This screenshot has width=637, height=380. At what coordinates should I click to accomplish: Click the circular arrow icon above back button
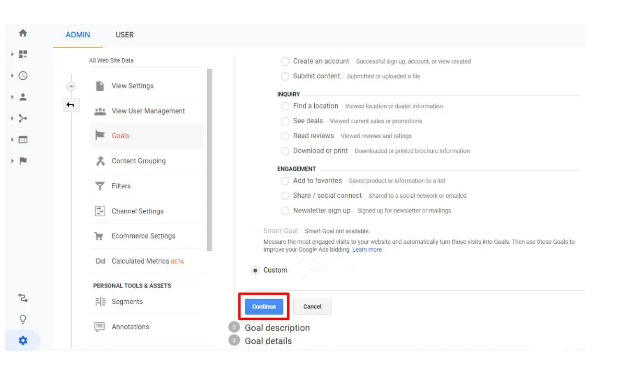pyautogui.click(x=71, y=86)
